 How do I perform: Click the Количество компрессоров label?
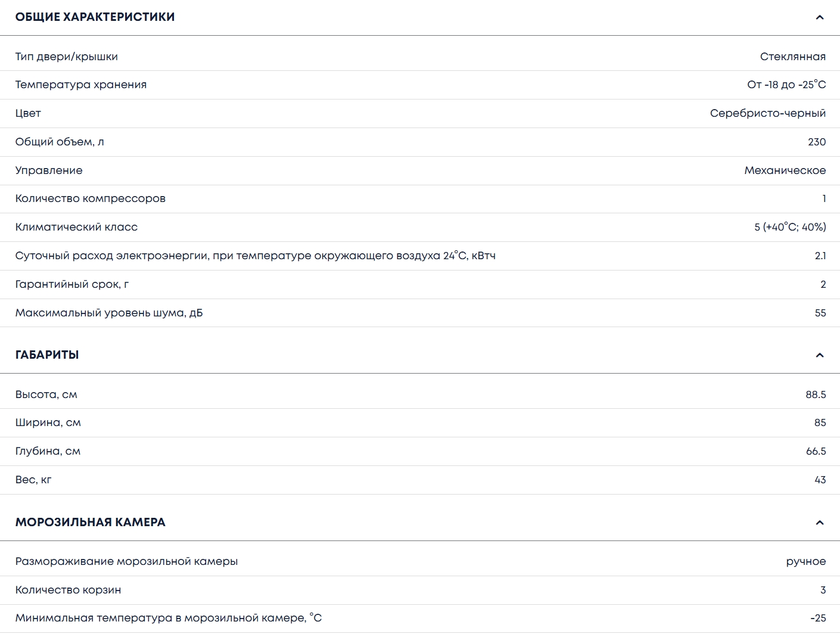[x=90, y=198]
